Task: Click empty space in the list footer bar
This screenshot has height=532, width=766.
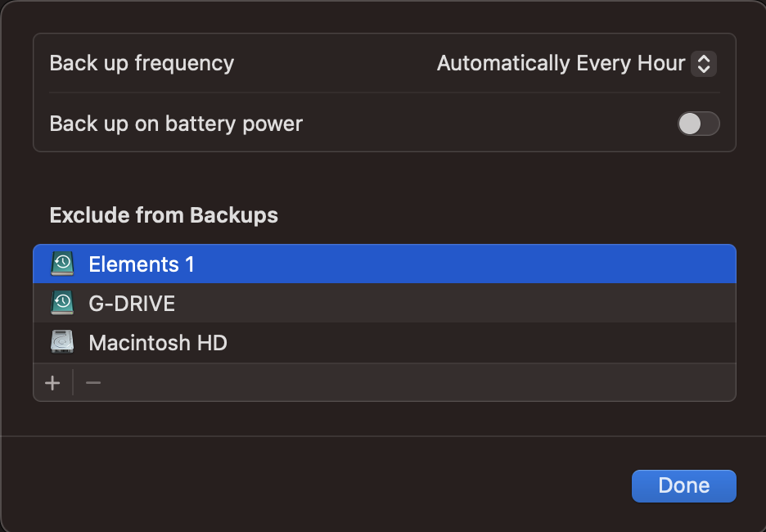Action: click(x=409, y=383)
